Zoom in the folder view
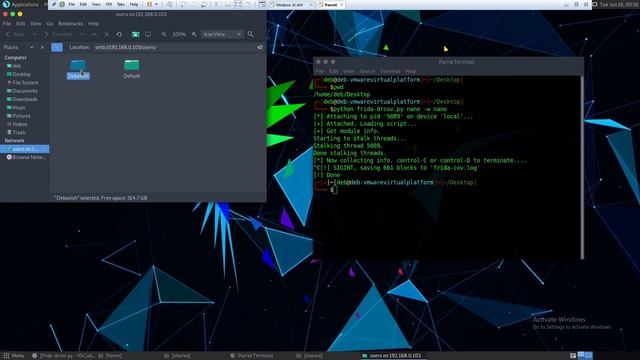The height and width of the screenshot is (360, 640). click(x=194, y=34)
